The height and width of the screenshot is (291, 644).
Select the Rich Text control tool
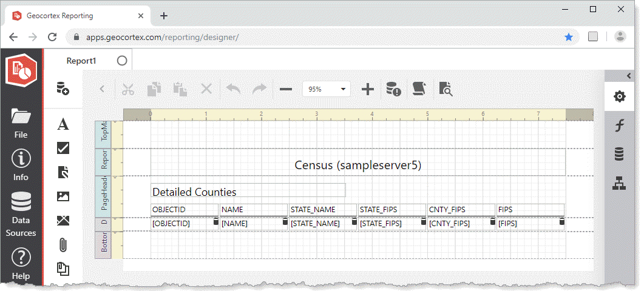[x=63, y=172]
